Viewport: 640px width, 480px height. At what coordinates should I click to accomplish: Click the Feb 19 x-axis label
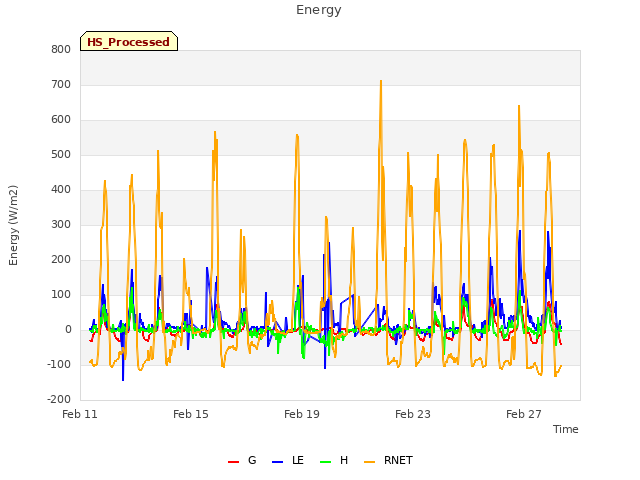pos(302,414)
